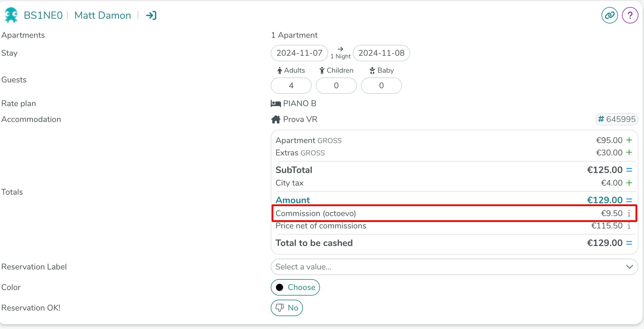Click the plus icon next to Apartment gross

tap(629, 140)
